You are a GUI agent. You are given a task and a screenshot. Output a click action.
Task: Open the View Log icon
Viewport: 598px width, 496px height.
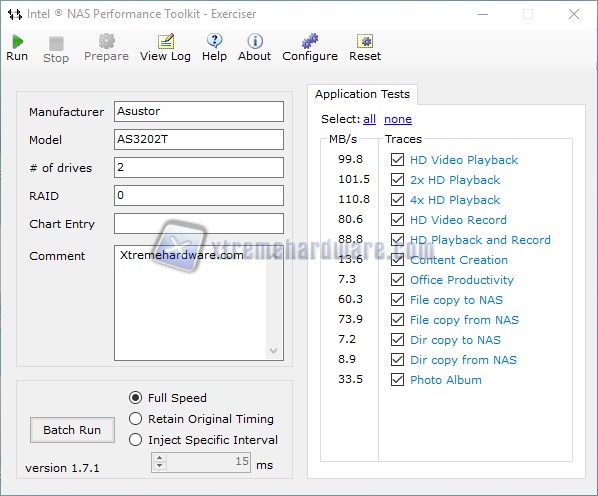[166, 41]
